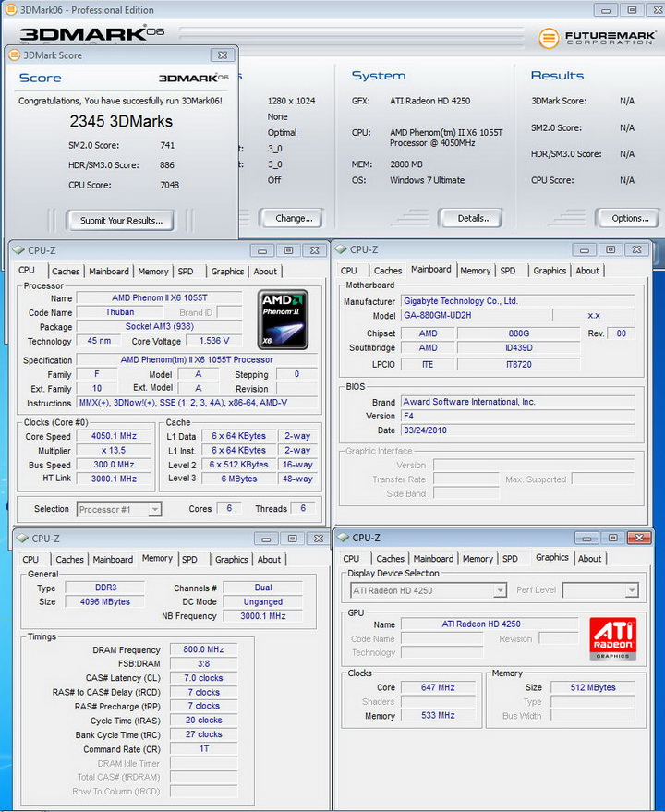Click the LPCIO IT8720 value
The image size is (665, 812).
pos(519,365)
